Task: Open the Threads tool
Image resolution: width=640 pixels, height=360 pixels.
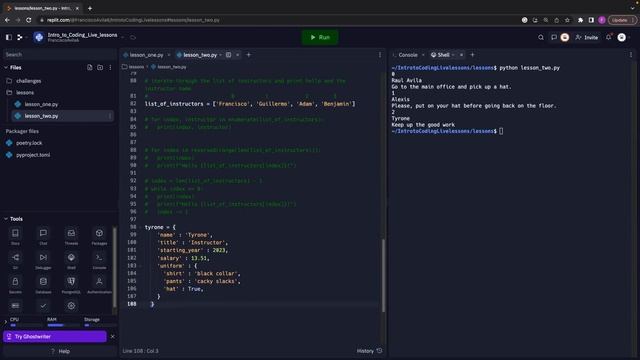Action: (x=71, y=236)
